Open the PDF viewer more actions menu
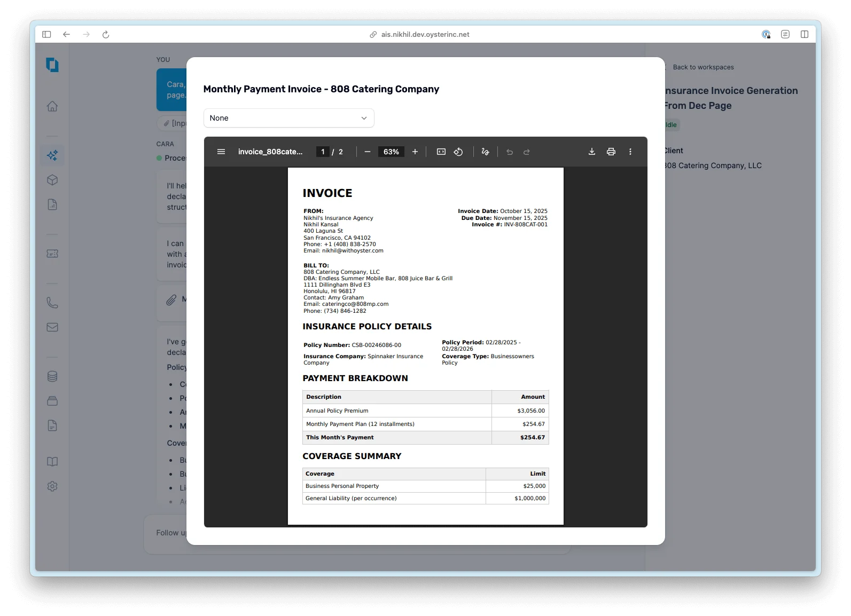The width and height of the screenshot is (851, 616). (x=630, y=152)
